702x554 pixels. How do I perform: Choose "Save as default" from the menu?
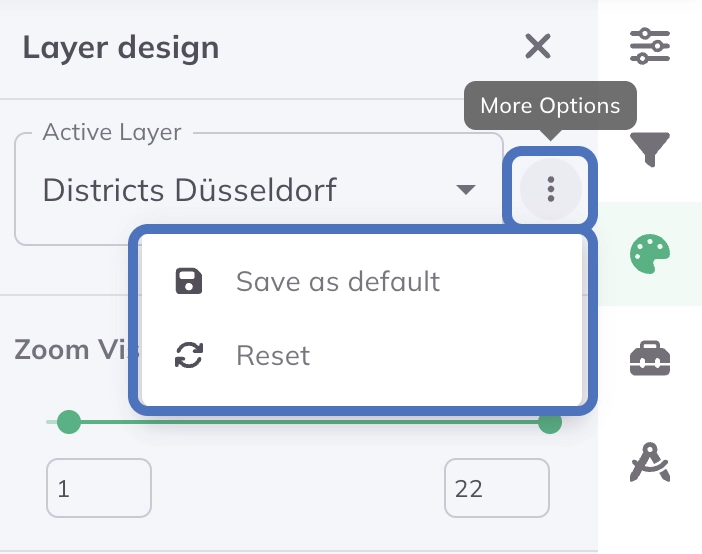tap(337, 281)
